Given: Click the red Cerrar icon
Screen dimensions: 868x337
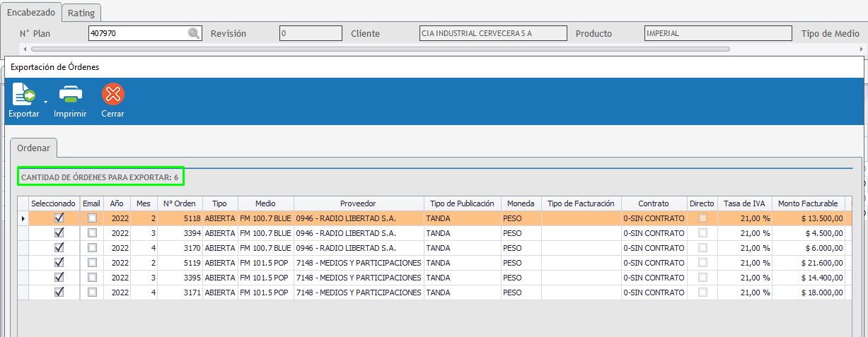Looking at the screenshot, I should coord(112,94).
